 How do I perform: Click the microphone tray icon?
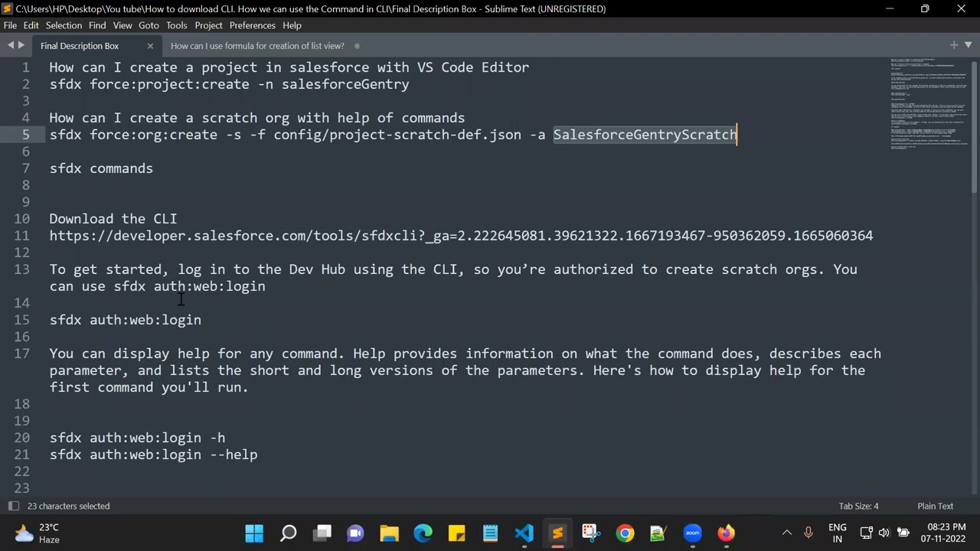click(808, 533)
